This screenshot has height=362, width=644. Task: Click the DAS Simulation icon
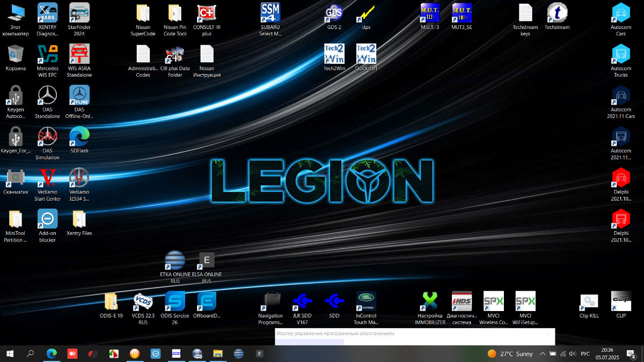48,136
